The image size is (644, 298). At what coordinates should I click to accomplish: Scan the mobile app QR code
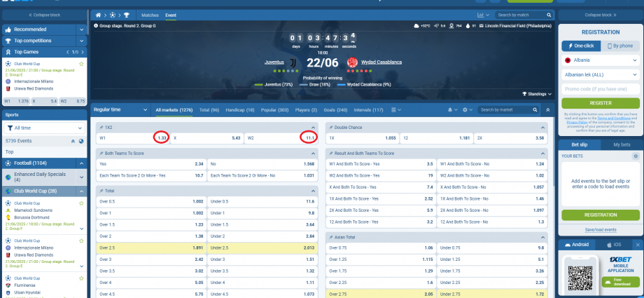pyautogui.click(x=580, y=278)
